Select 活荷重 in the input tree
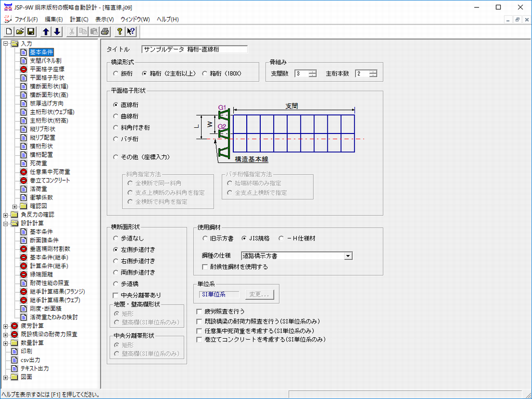 click(x=38, y=189)
